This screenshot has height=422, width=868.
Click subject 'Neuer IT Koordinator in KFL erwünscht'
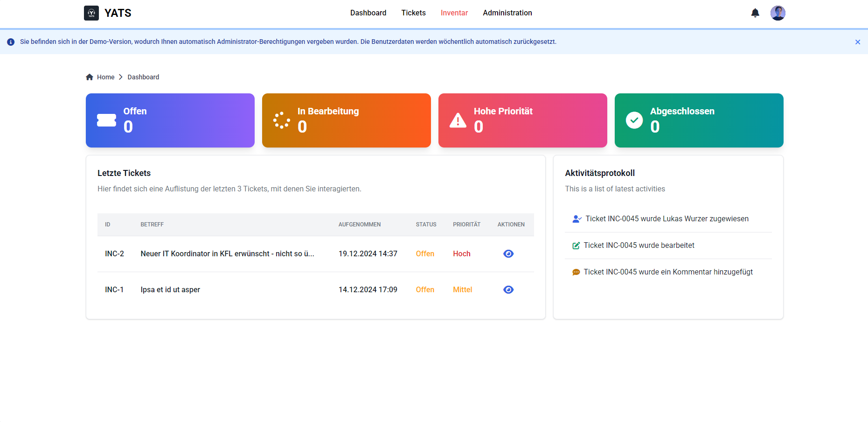tap(227, 254)
